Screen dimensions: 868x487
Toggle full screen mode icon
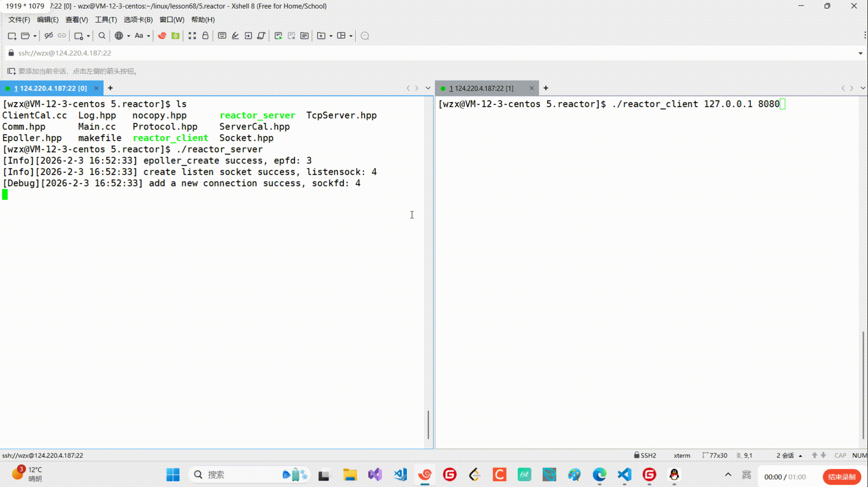tap(192, 36)
